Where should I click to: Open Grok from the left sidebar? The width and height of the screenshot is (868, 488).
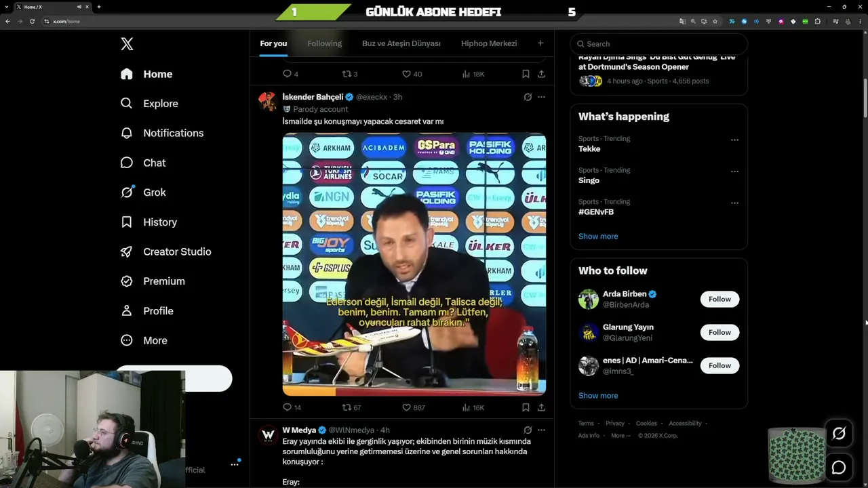tap(143, 192)
